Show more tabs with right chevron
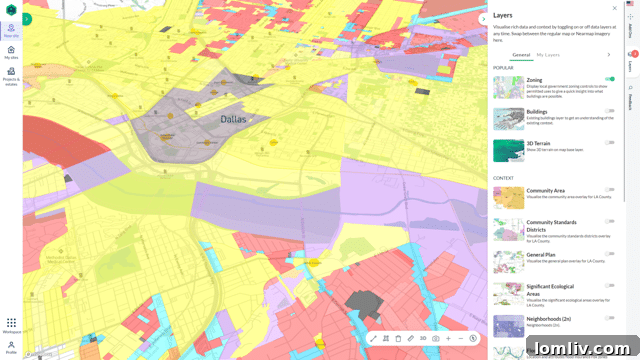The image size is (640, 360). coord(609,55)
